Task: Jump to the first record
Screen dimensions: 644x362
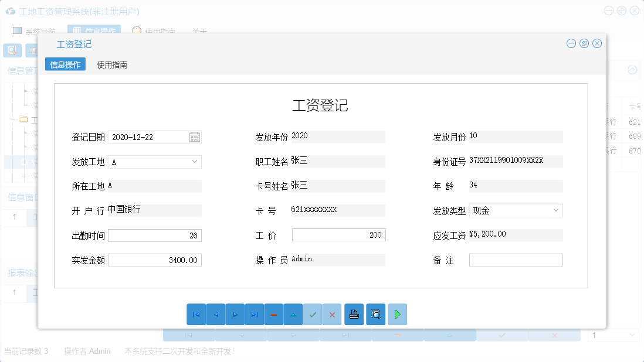Action: pyautogui.click(x=196, y=315)
